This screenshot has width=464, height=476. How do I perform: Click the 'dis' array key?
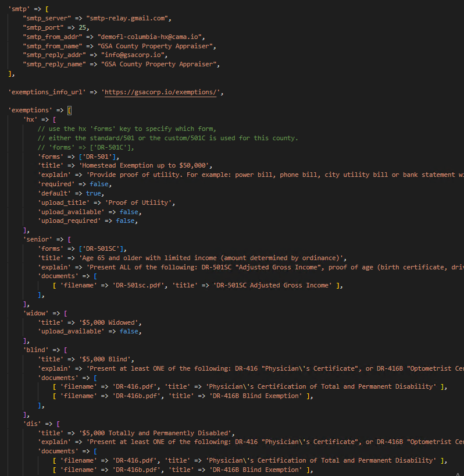pos(32,424)
